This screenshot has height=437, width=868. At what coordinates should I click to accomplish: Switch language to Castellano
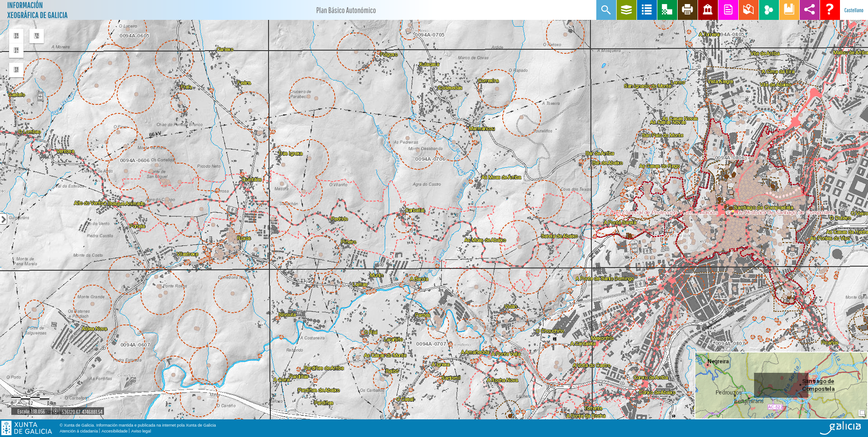[854, 10]
